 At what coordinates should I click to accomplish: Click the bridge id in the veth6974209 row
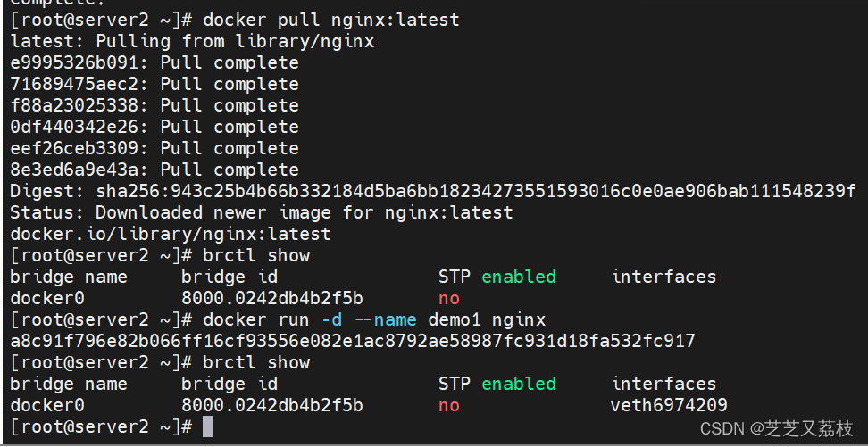(271, 405)
